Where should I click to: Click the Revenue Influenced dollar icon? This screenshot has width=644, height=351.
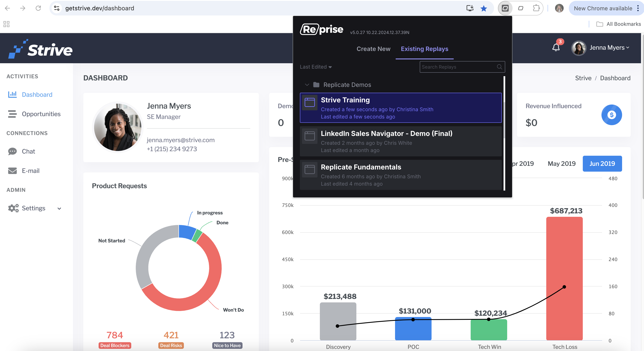click(x=612, y=115)
